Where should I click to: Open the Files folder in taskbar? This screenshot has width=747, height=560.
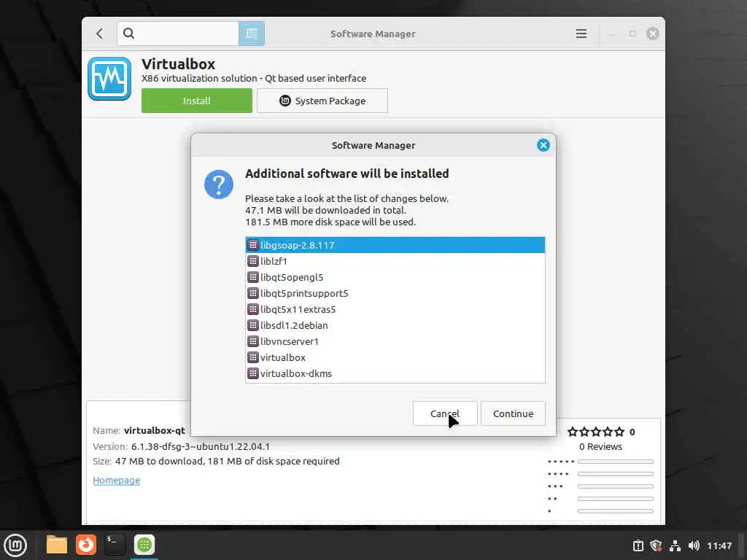[57, 545]
